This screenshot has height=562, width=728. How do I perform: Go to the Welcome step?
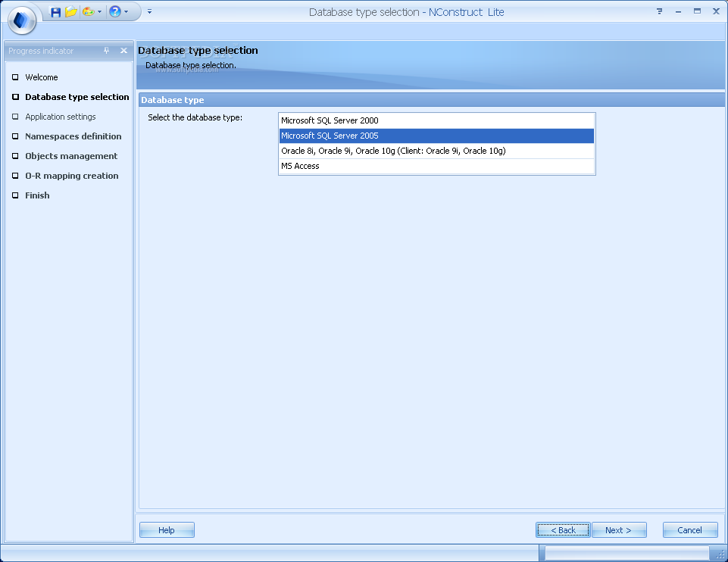coord(42,77)
